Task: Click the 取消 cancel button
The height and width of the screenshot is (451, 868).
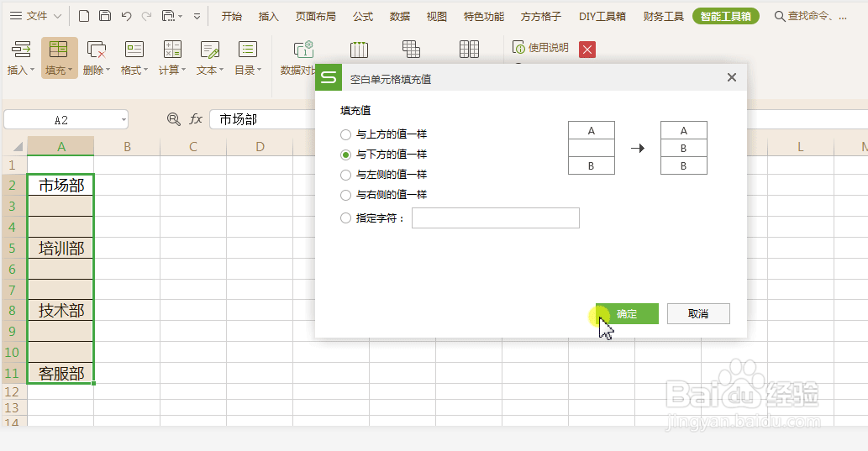Action: [x=698, y=314]
